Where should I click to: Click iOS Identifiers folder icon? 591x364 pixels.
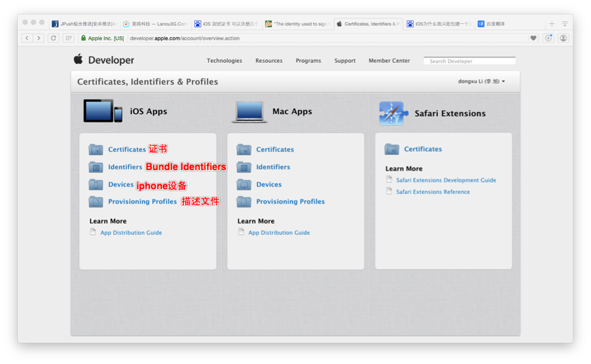point(96,167)
